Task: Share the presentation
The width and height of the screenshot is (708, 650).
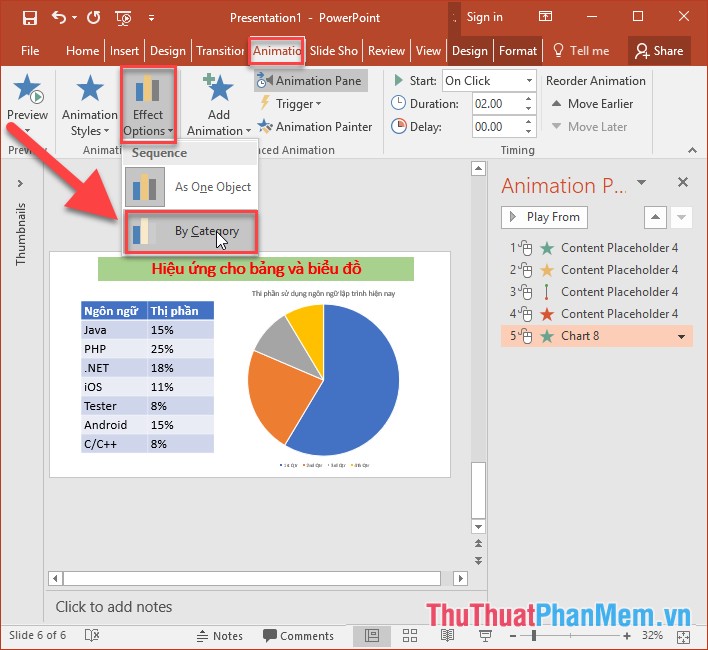Action: point(659,51)
